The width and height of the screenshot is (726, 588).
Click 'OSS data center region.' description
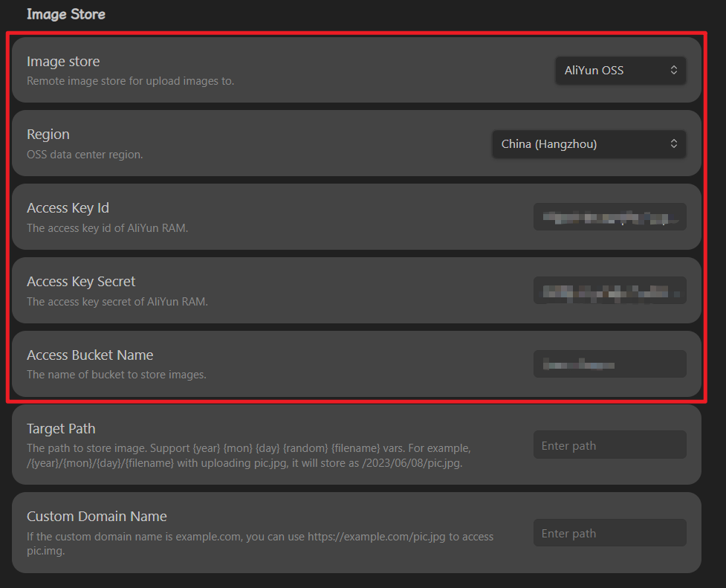[x=85, y=155]
